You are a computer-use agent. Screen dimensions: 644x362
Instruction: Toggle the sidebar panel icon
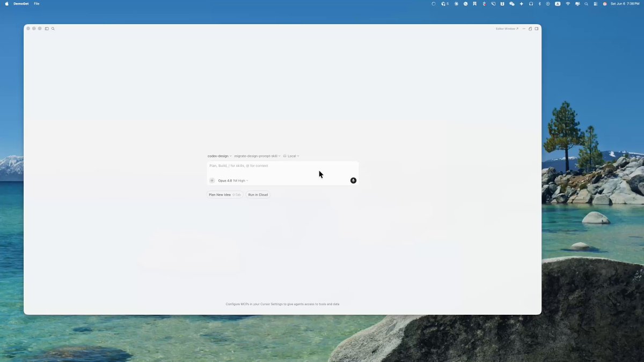47,28
